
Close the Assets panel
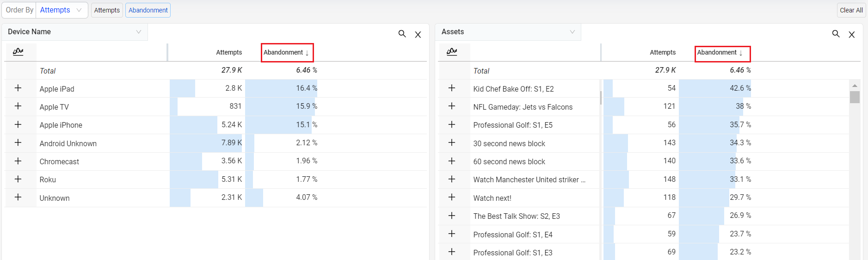tap(851, 35)
